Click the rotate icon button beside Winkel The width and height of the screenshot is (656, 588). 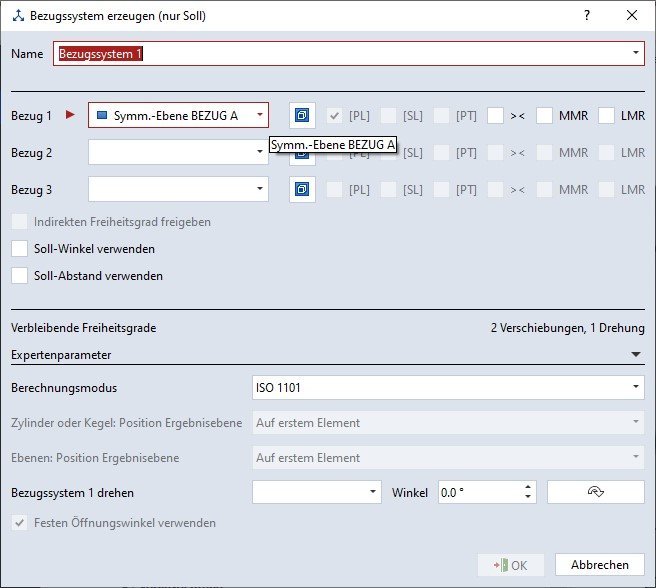596,492
